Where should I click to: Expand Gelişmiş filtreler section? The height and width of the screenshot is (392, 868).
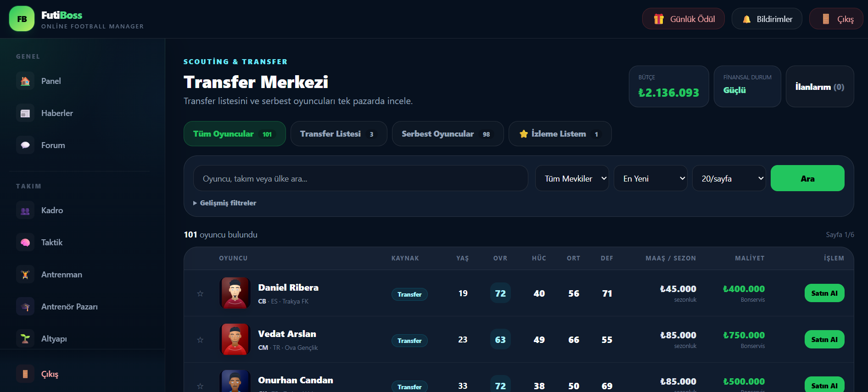point(225,203)
